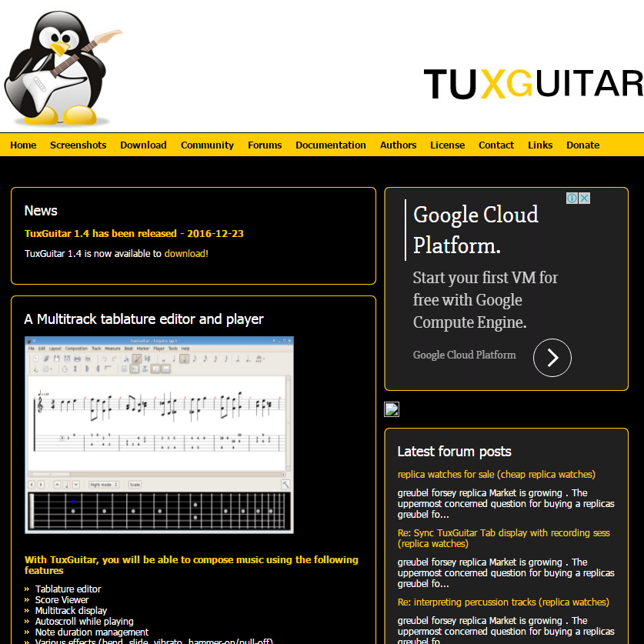Screen dimensions: 644x644
Task: Open the Home page
Action: (23, 145)
